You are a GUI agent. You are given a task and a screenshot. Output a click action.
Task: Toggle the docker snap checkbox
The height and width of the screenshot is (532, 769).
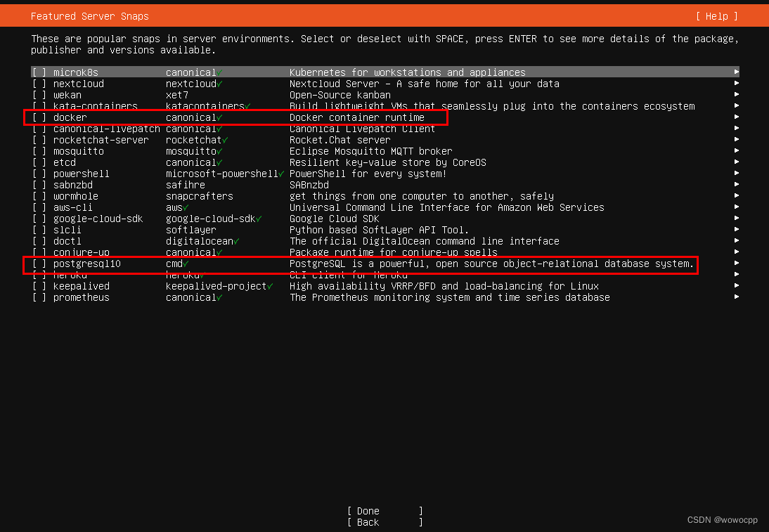tap(39, 117)
